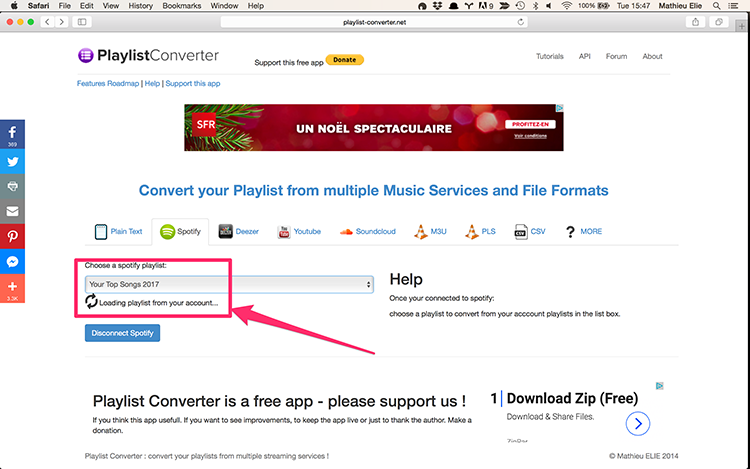Open the PLS tab
This screenshot has height=469, width=750.
tap(480, 231)
